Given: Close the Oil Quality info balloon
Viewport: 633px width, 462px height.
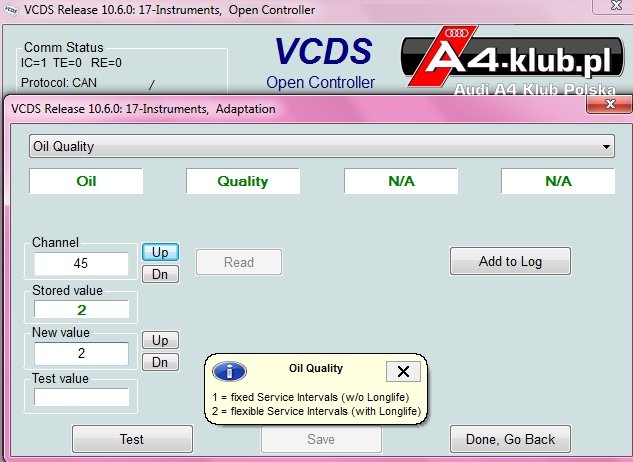Looking at the screenshot, I should 403,371.
